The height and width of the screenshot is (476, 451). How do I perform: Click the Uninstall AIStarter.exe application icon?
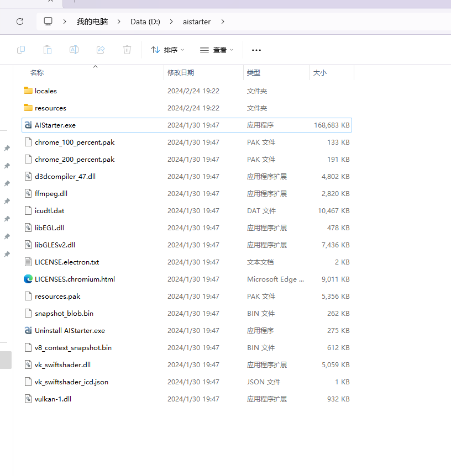coord(28,330)
